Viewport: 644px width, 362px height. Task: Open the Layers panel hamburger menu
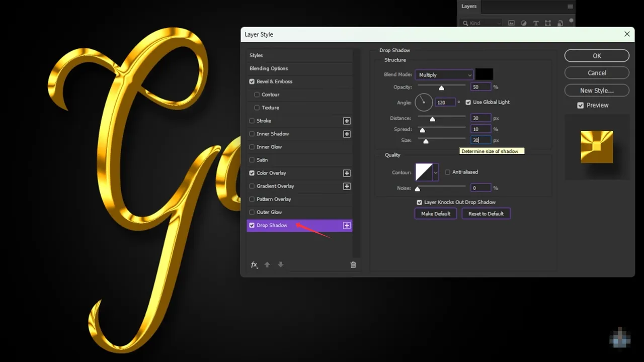570,7
